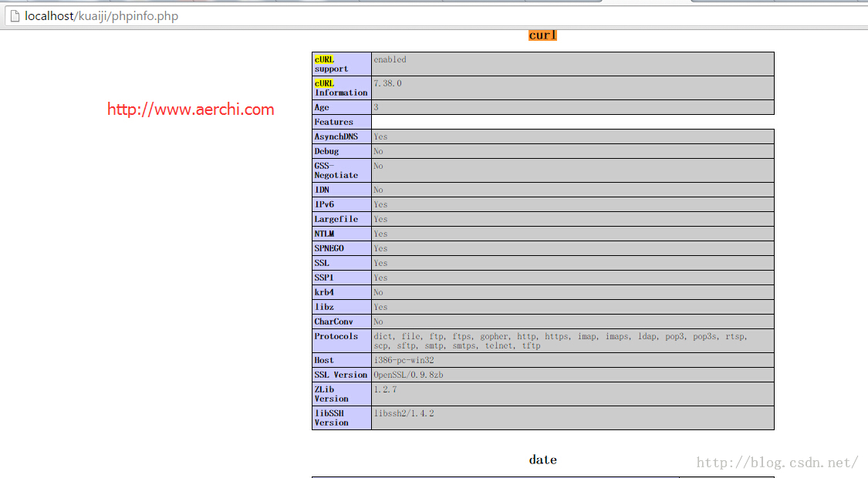Click the 'CharConv' label cell

pyautogui.click(x=342, y=321)
